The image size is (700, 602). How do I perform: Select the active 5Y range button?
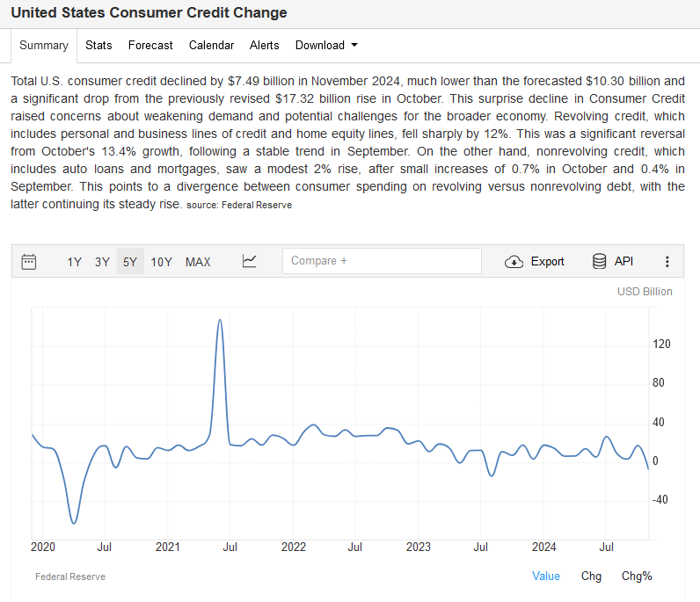pos(130,261)
